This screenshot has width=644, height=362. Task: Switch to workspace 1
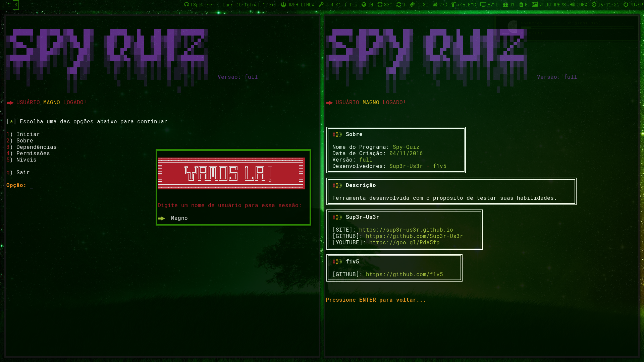click(3, 5)
